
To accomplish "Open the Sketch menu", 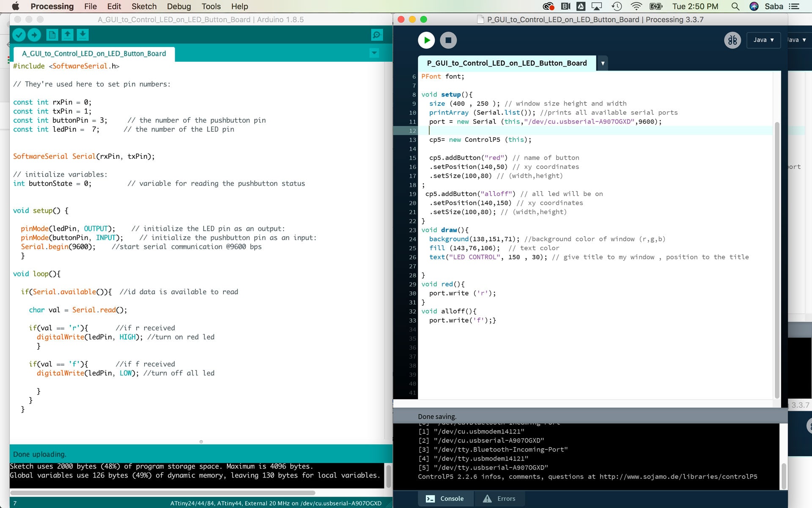I will (144, 6).
